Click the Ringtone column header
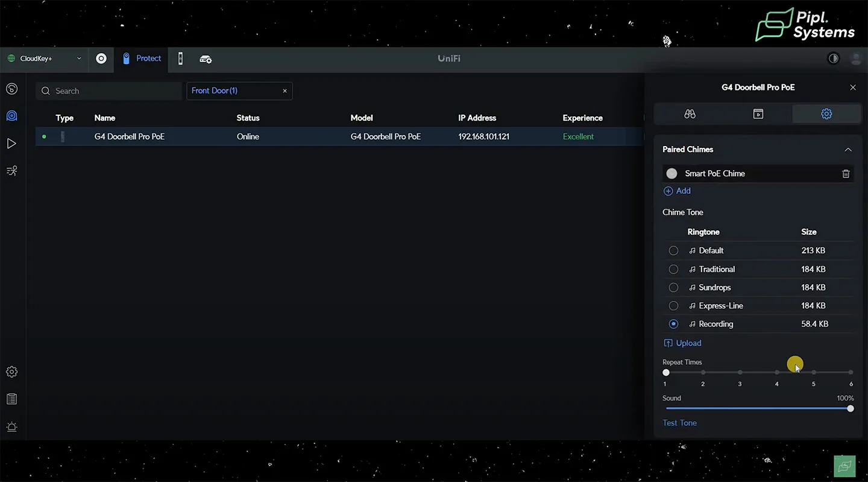868x482 pixels. pyautogui.click(x=703, y=232)
